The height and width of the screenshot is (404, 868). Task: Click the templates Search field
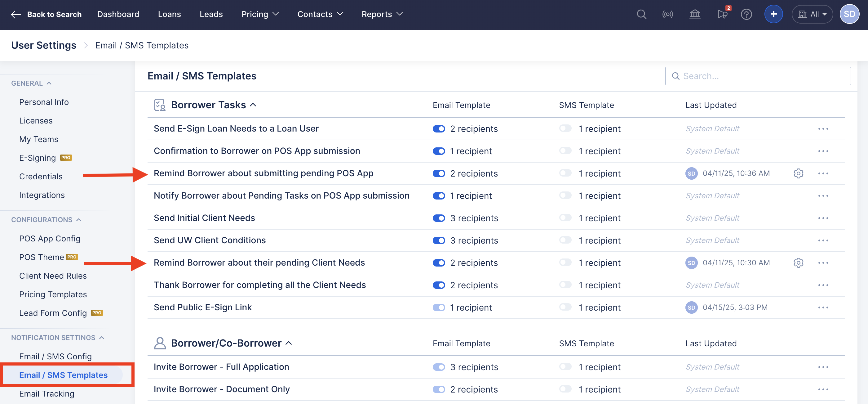coord(758,76)
